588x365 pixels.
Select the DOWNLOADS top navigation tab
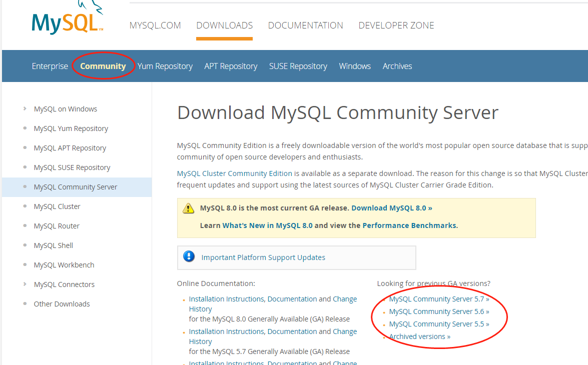[x=224, y=25]
